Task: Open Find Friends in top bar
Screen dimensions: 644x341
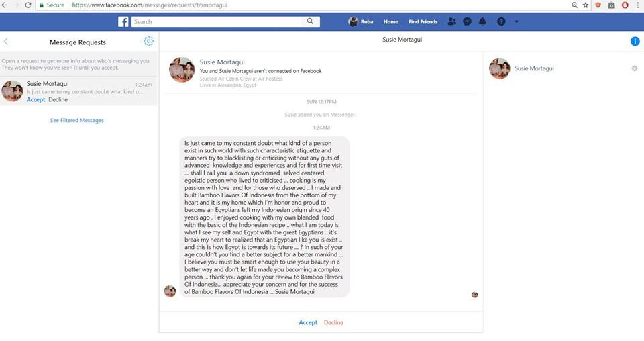Action: (423, 21)
